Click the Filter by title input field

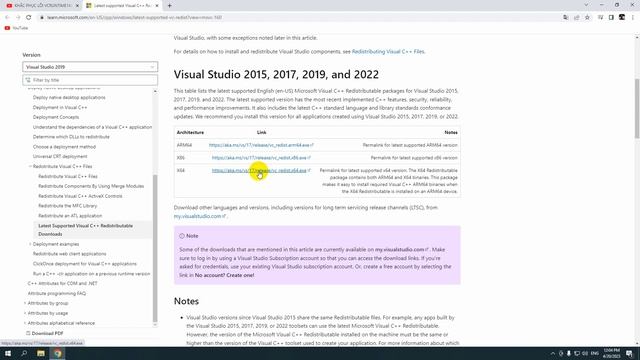click(x=90, y=80)
